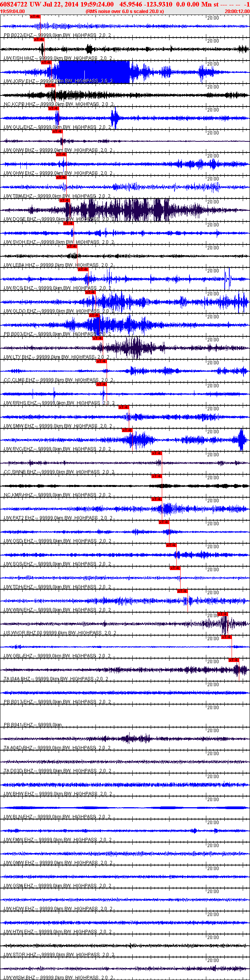Screen dimensions: 250x980
Task: Click the coordinates 45.9546 -123.9310 in the header
Action: click(146, 4)
